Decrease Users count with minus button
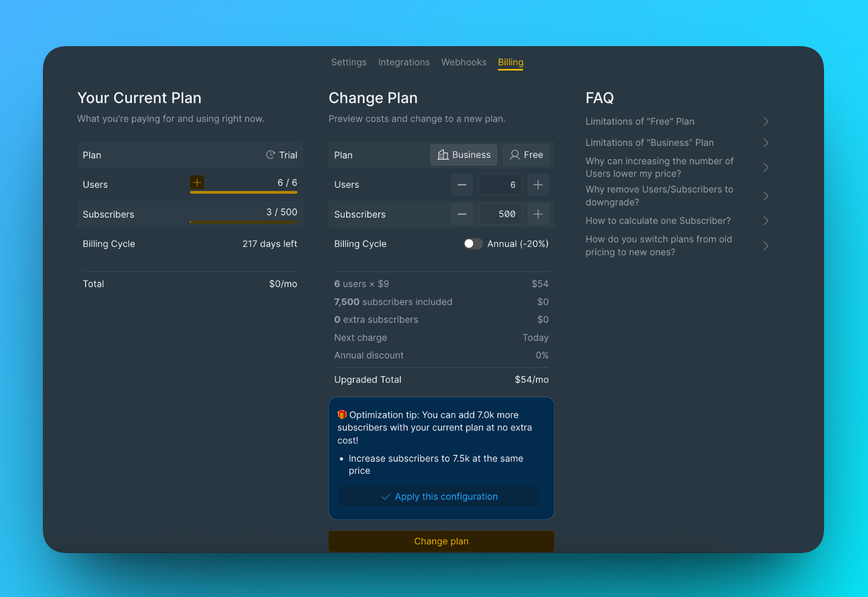The width and height of the screenshot is (868, 597). point(462,185)
